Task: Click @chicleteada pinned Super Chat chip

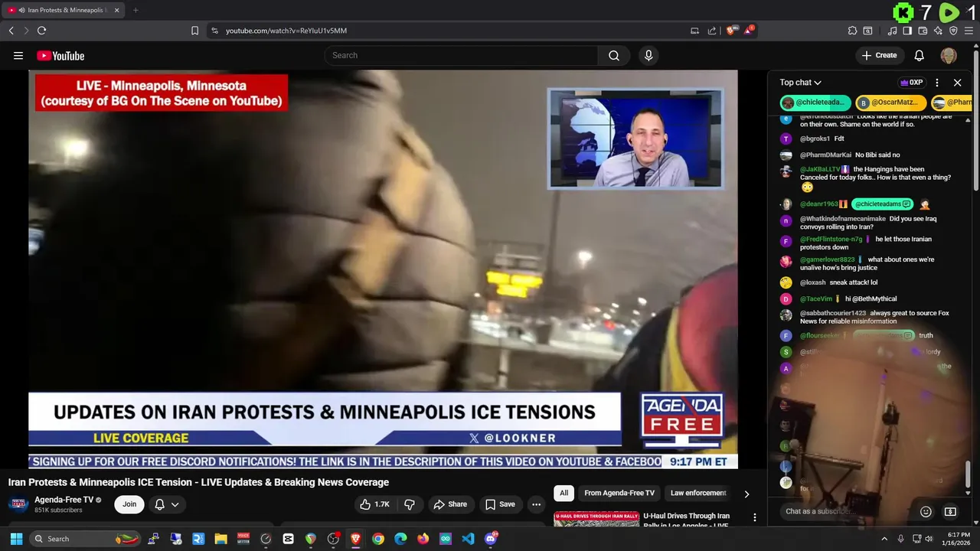Action: (x=815, y=103)
